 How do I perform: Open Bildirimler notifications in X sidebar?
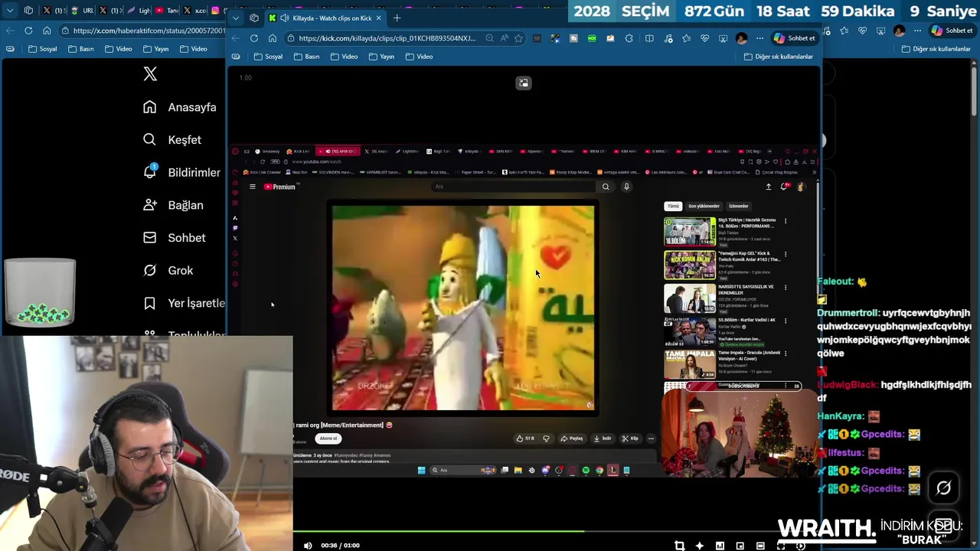[181, 172]
